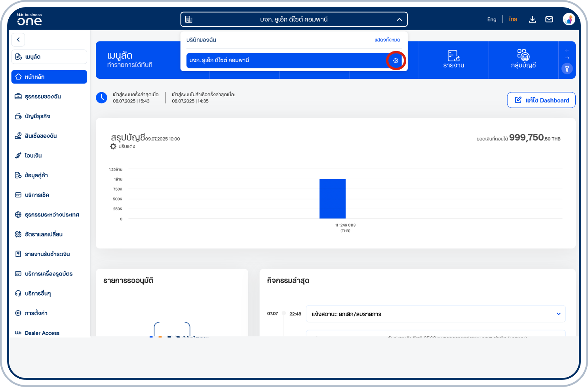This screenshot has width=588, height=387.
Task: Click the gear icon beside บจก. ยูเอ็ก ดีไซด์ คอมพานี
Action: point(396,61)
